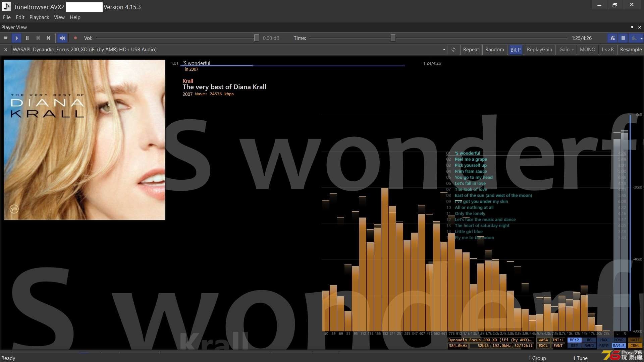Go to previous track
Viewport: 644px width, 362px height.
[38, 38]
